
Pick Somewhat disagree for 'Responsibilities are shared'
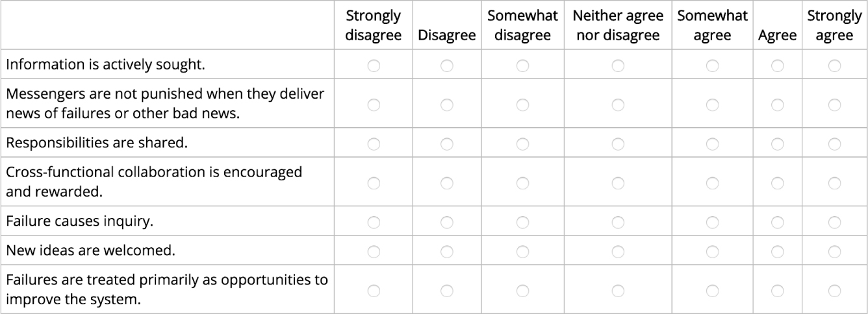point(522,143)
